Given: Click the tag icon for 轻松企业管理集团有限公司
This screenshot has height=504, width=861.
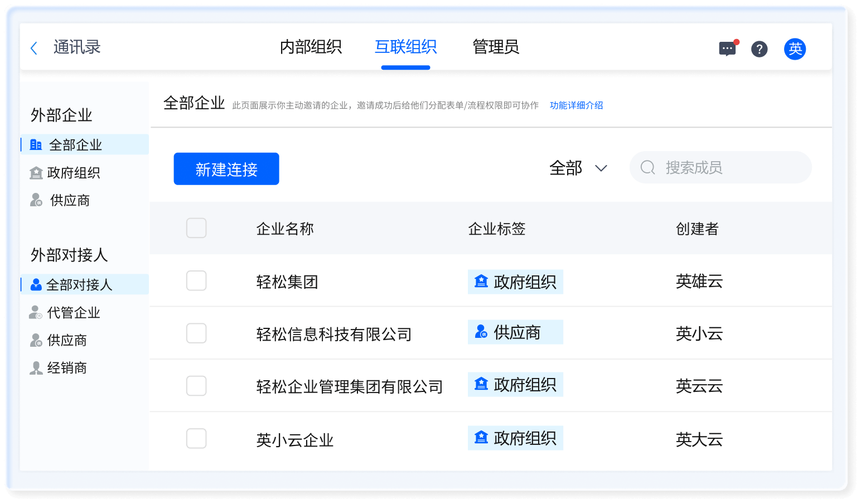Looking at the screenshot, I should 481,384.
